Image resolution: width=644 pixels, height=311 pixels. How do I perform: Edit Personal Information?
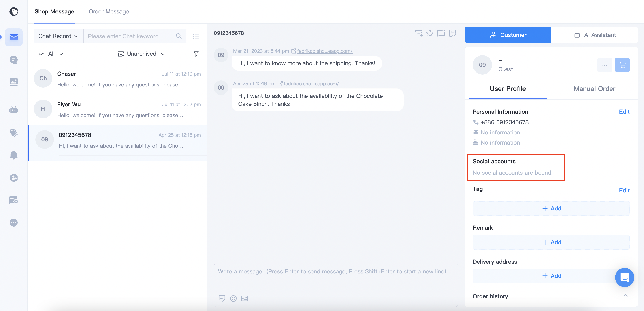point(624,112)
